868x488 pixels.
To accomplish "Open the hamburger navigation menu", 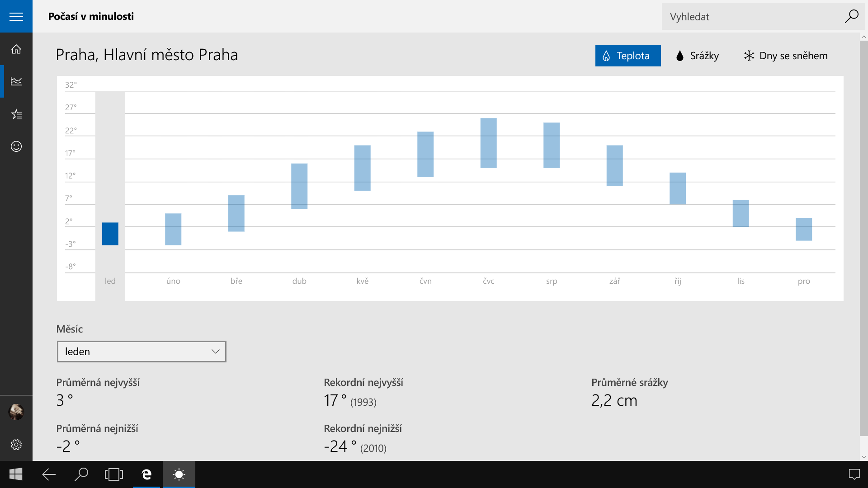I will pyautogui.click(x=16, y=17).
